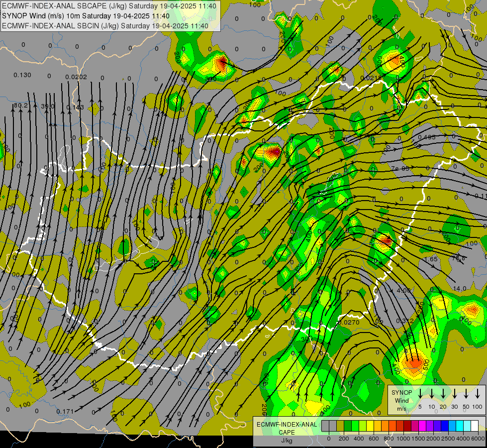Screen dimensions: 487x448
Task: Click the wind arrow above the 100 m/s label
Action: point(478,394)
